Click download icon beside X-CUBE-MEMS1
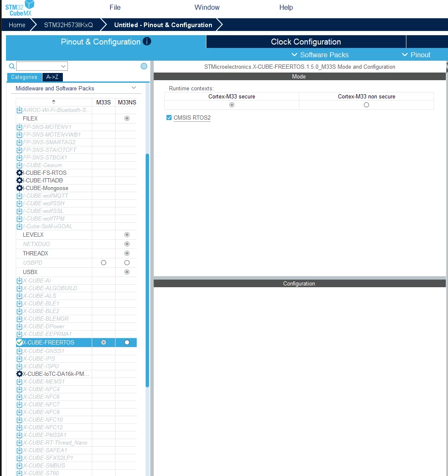Screen dimensions: 448x476 20,381
